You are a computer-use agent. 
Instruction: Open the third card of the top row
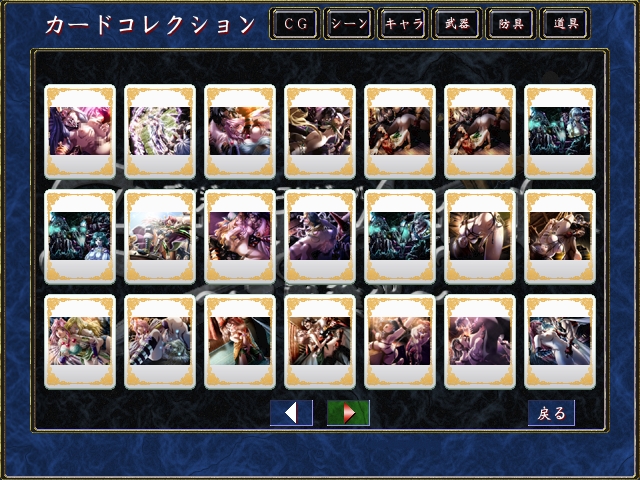pos(240,132)
